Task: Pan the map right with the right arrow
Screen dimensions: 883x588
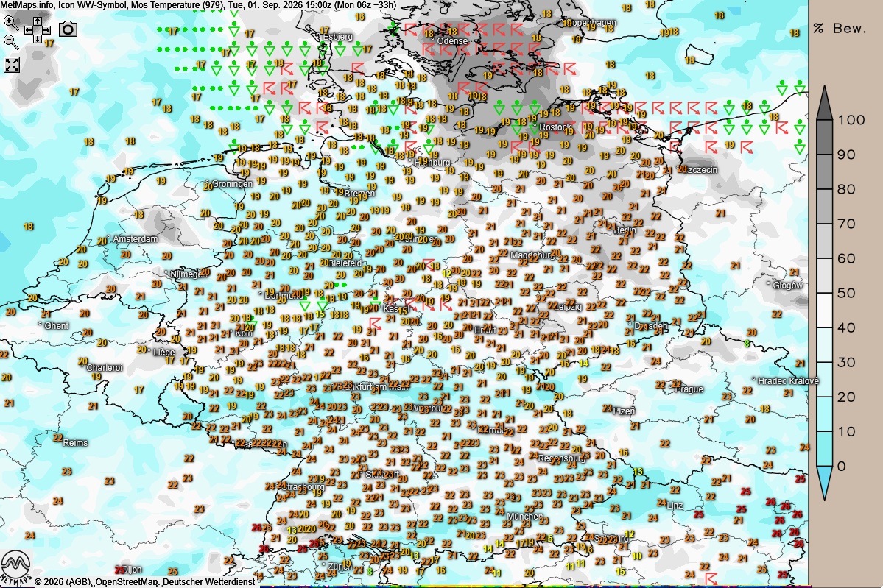Action: point(46,30)
